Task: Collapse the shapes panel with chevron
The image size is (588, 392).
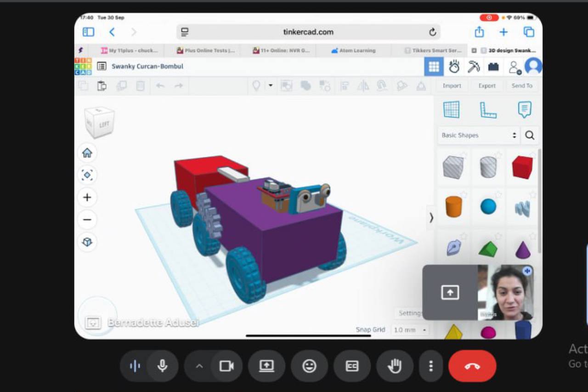Action: pyautogui.click(x=431, y=217)
